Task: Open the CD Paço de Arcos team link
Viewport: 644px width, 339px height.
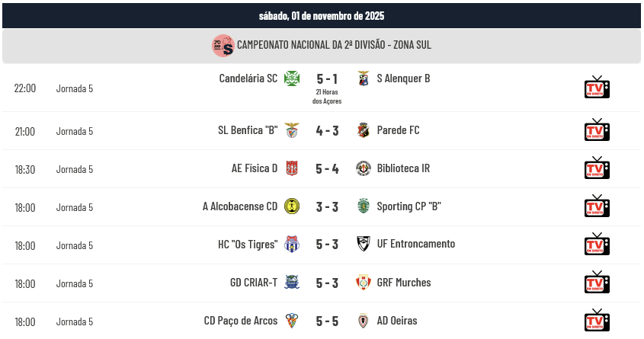Action: [x=240, y=321]
